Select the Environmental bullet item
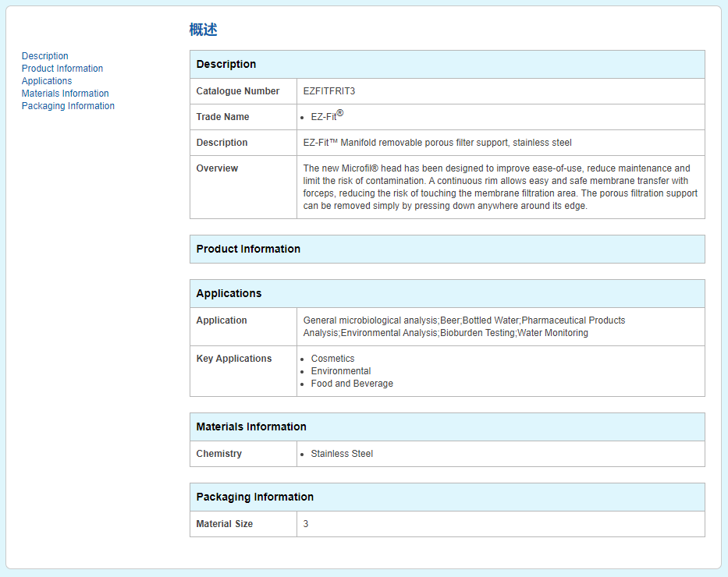This screenshot has height=577, width=728. 341,371
